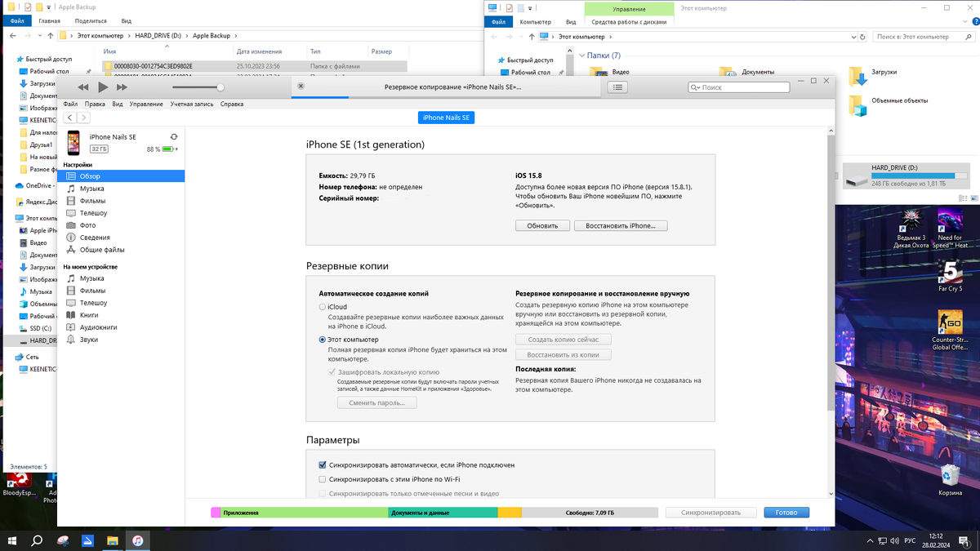
Task: Open the Поделиться tab in Apple Backup window
Action: [x=90, y=21]
